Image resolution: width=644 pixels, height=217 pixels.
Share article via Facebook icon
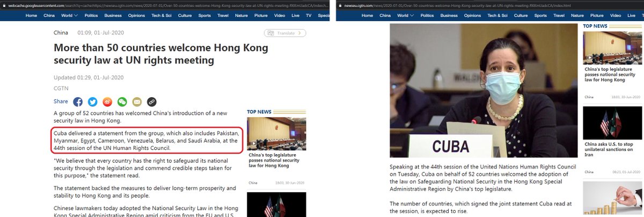78,102
